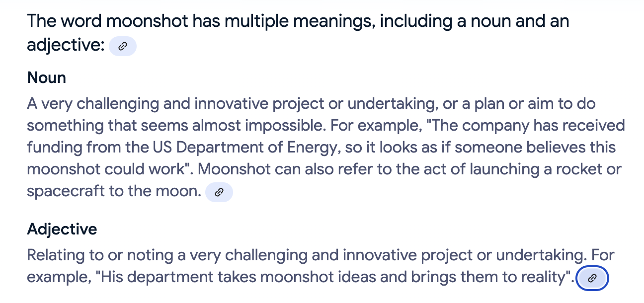Click the words 'spacecraft to the moon.'
644x303 pixels.
click(113, 191)
